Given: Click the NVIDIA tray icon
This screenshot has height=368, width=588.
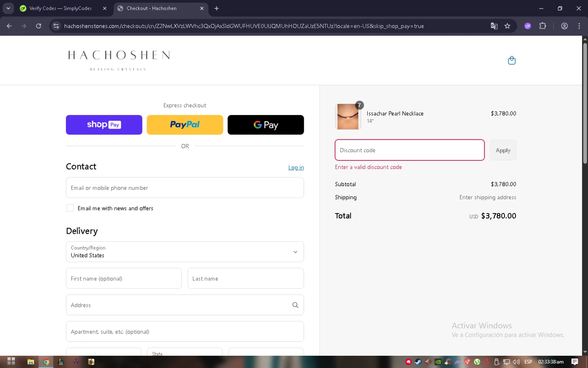Looking at the screenshot, I should (x=438, y=362).
